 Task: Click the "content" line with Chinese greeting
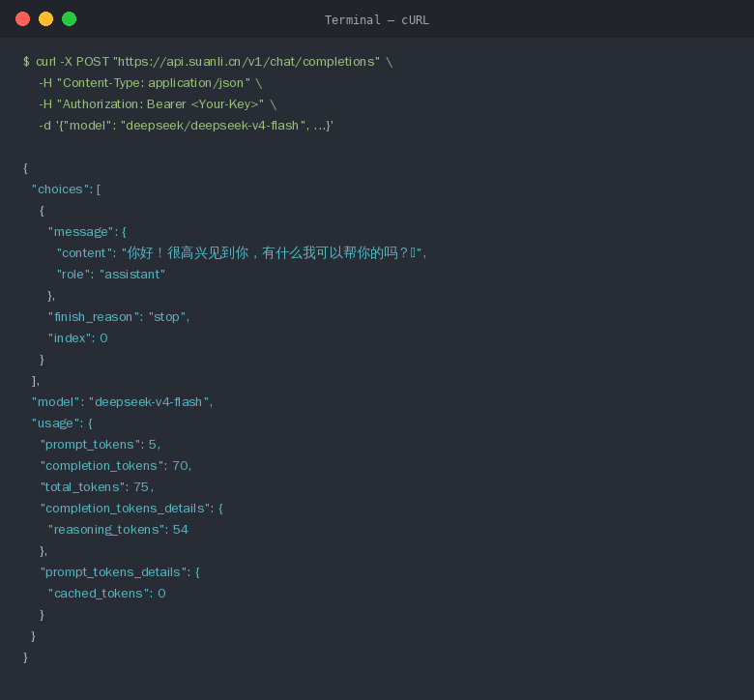[x=242, y=253]
